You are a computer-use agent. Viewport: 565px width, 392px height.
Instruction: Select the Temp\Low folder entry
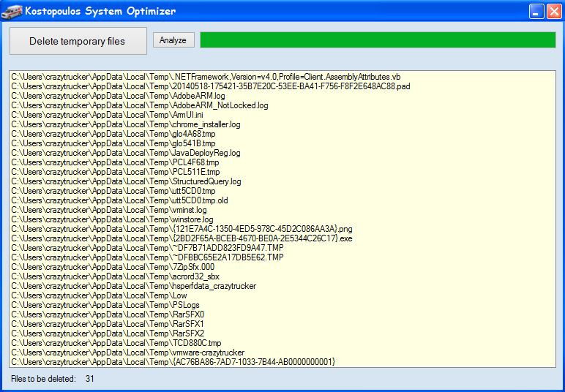[x=99, y=295]
